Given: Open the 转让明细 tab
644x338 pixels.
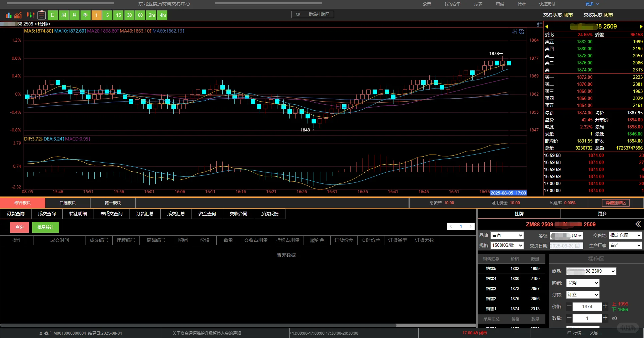Looking at the screenshot, I should [78, 214].
